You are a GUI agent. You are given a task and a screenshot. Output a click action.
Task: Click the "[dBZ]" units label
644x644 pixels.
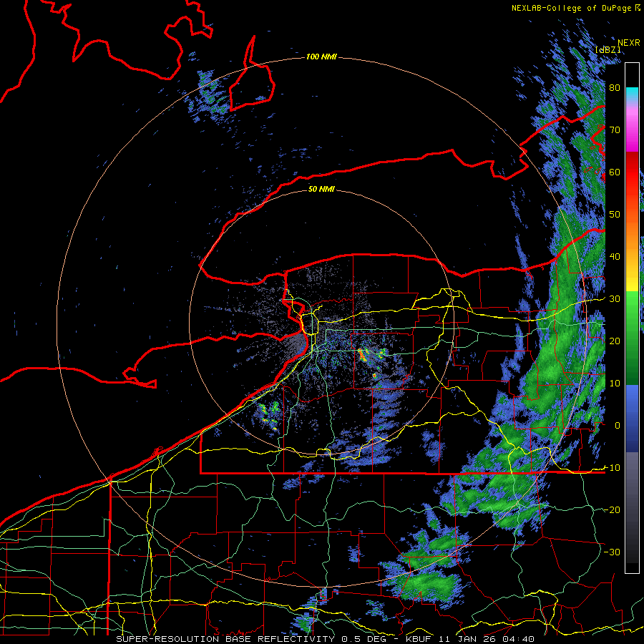click(x=608, y=49)
